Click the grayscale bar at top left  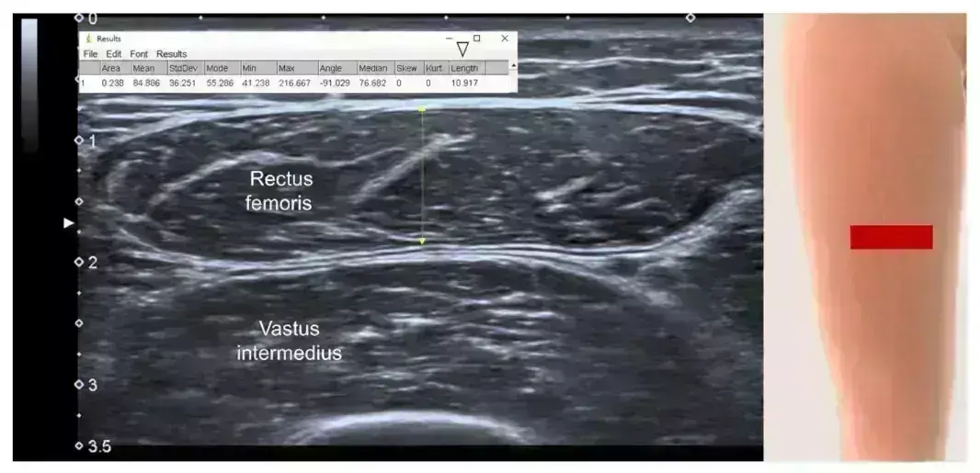point(29,83)
